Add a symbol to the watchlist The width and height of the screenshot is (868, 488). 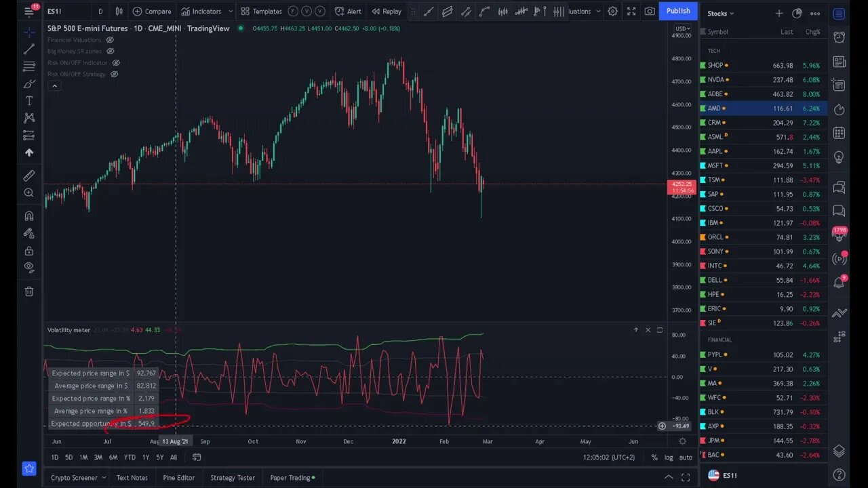(x=779, y=13)
